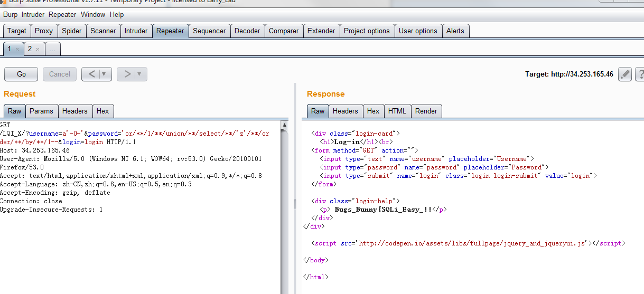Open the Project options tab
644x294 pixels.
click(x=367, y=31)
